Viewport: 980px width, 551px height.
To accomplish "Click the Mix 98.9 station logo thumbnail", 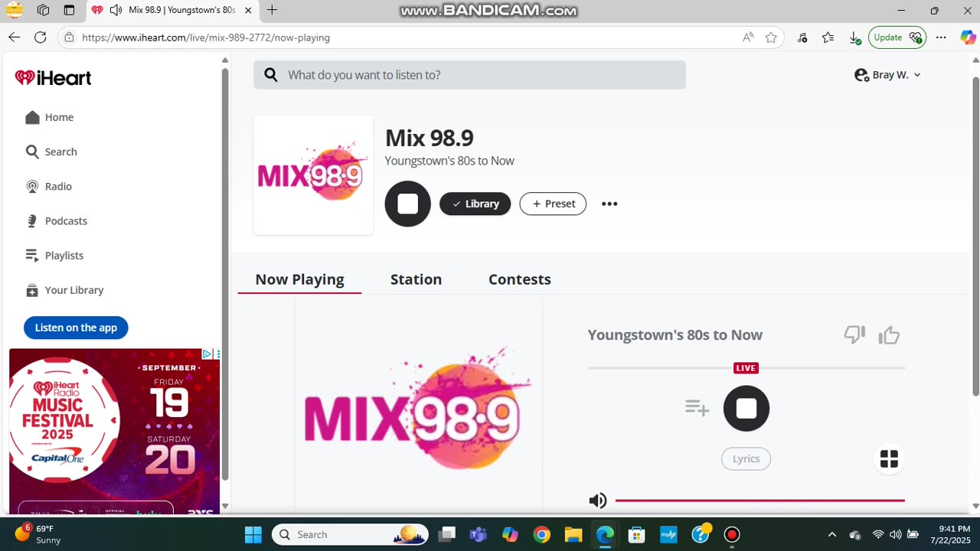I will (313, 175).
